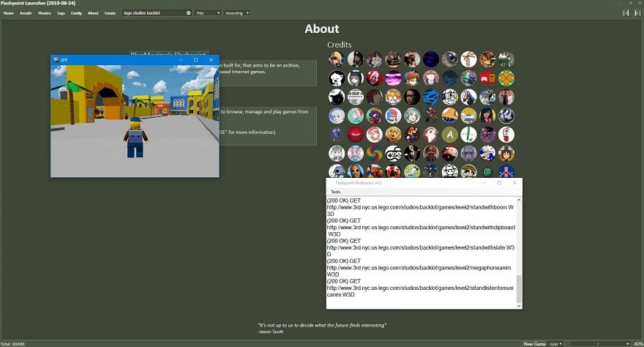Clear the search box with the X icon

click(x=189, y=13)
